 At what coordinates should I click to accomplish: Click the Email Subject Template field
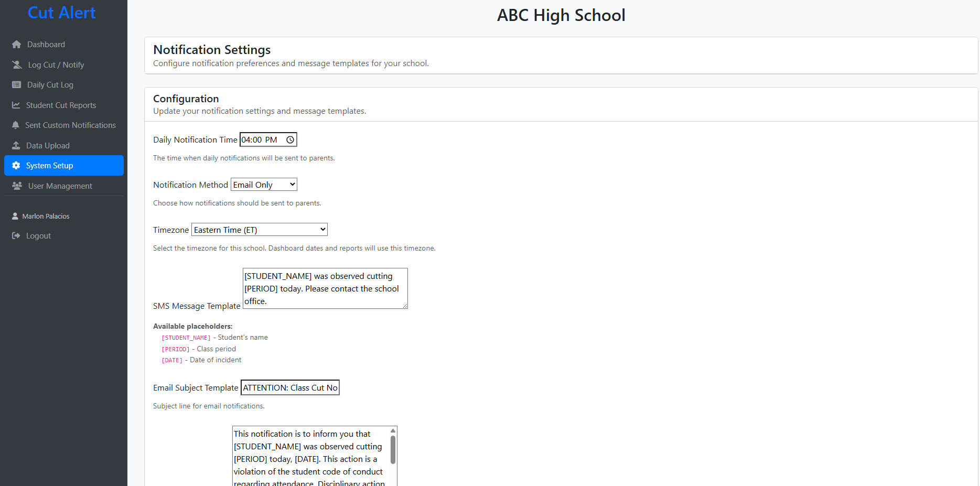click(x=290, y=388)
